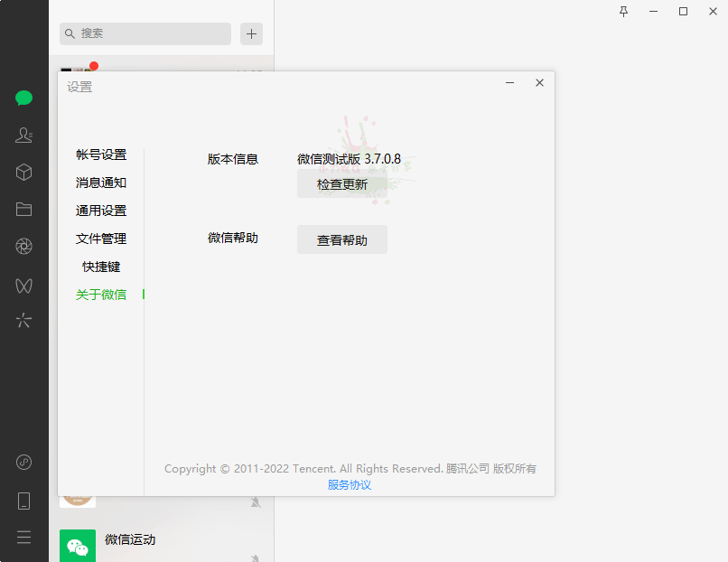This screenshot has width=728, height=562.
Task: Switch to the 通用设置 tab
Action: click(101, 211)
